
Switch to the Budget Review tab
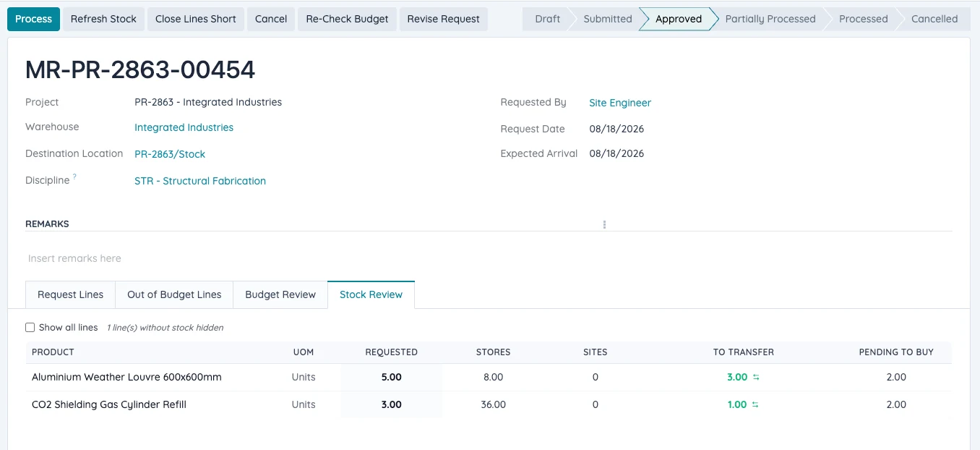(x=280, y=294)
